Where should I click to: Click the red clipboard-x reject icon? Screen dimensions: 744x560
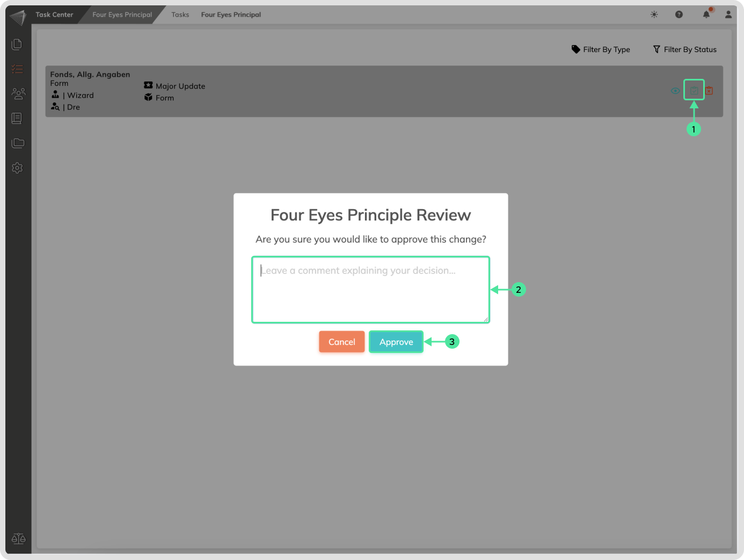[709, 91]
